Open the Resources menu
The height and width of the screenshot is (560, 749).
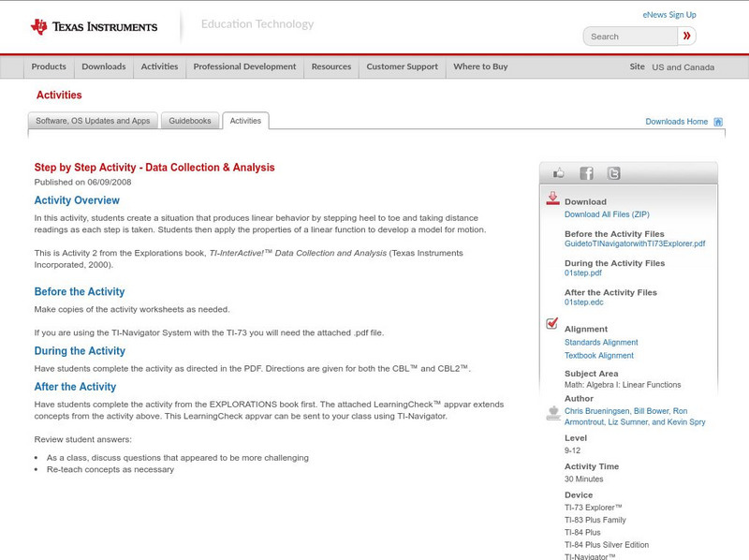click(x=331, y=66)
